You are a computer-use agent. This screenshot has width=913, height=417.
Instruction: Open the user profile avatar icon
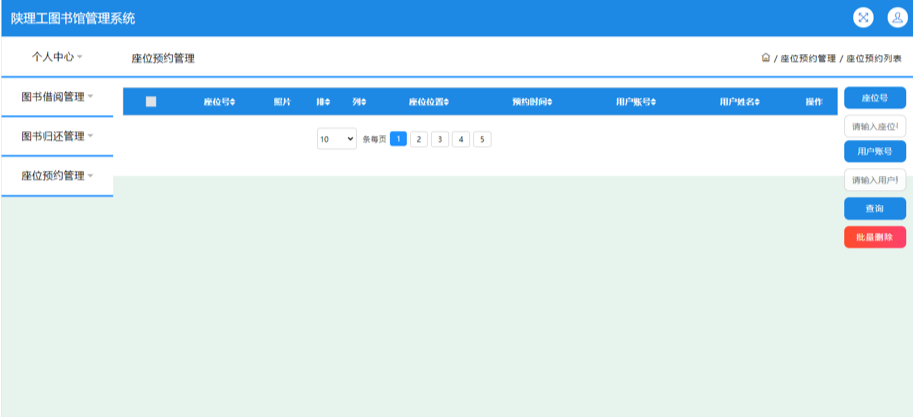coord(897,17)
